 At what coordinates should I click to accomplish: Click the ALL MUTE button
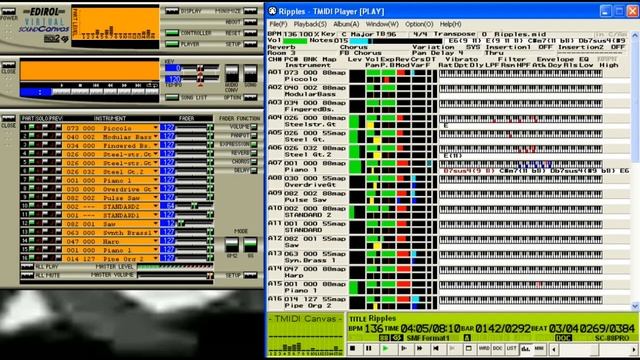pyautogui.click(x=27, y=276)
